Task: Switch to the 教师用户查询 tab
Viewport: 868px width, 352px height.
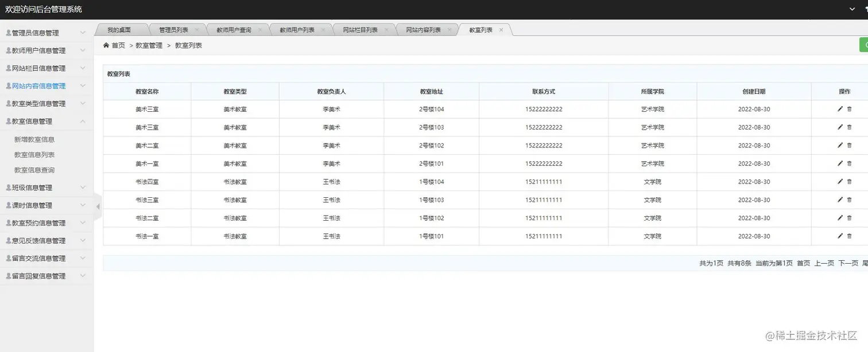Action: tap(234, 30)
